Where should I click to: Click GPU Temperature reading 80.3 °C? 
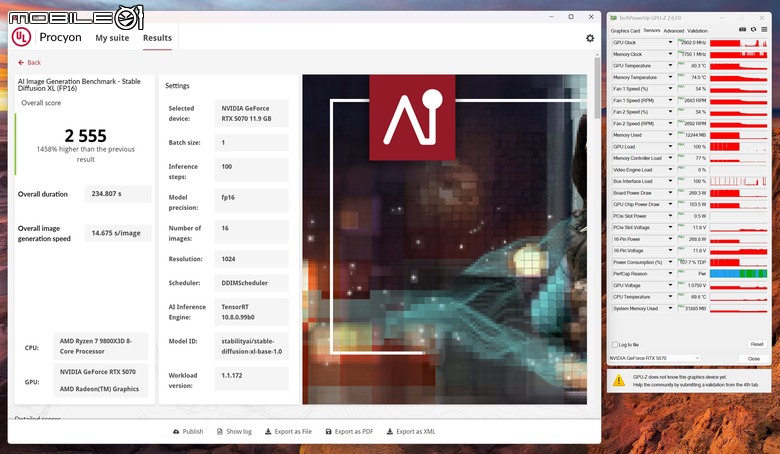point(698,66)
